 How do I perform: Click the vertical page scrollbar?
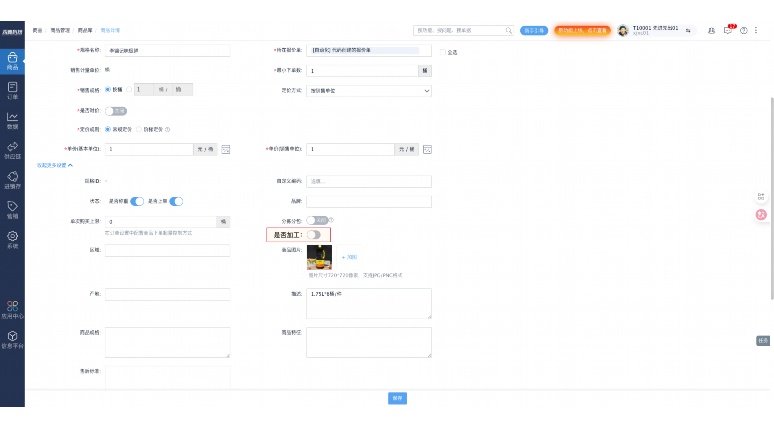pos(772,197)
